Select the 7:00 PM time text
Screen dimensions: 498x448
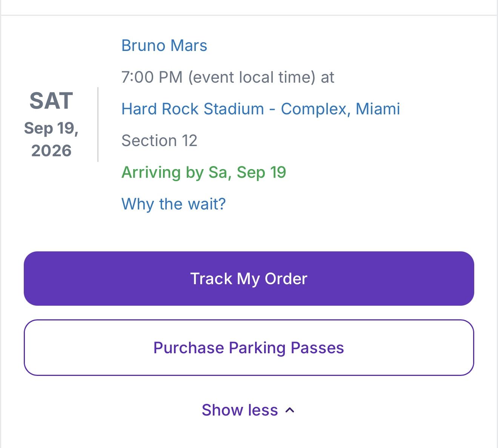(x=152, y=77)
